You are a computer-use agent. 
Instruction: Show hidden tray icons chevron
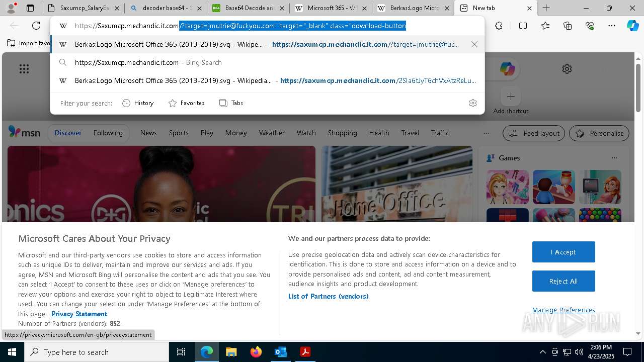[x=542, y=352]
